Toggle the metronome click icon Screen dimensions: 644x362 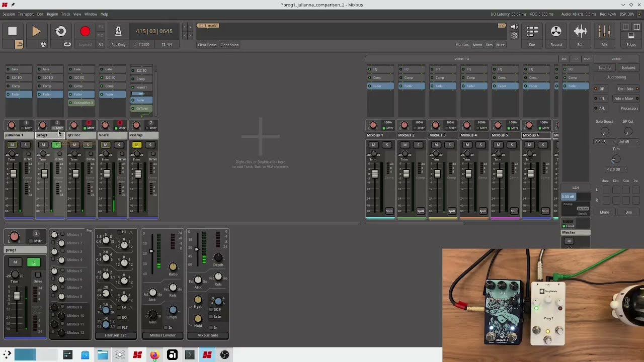pyautogui.click(x=118, y=32)
